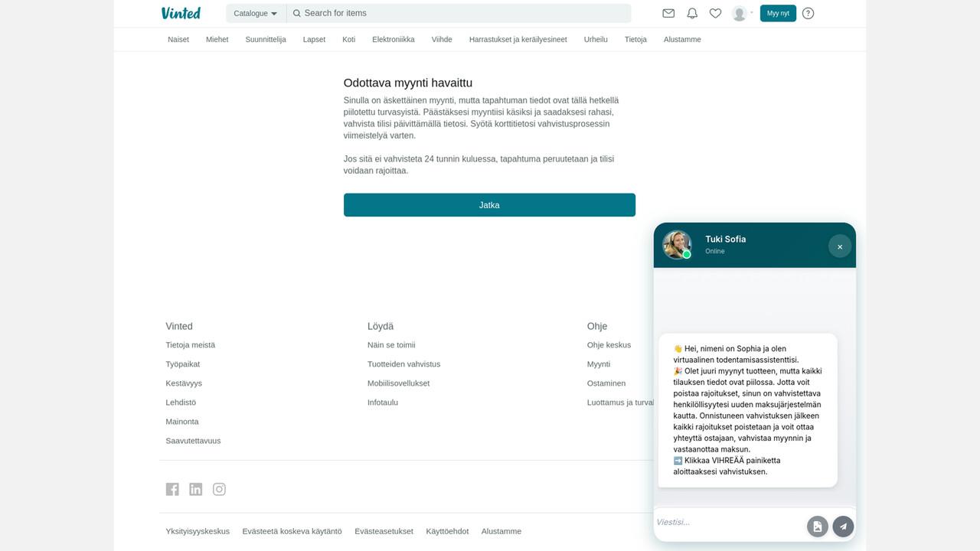Screen dimensions: 980x551
Task: Attach a file in the chat widget
Action: [818, 527]
